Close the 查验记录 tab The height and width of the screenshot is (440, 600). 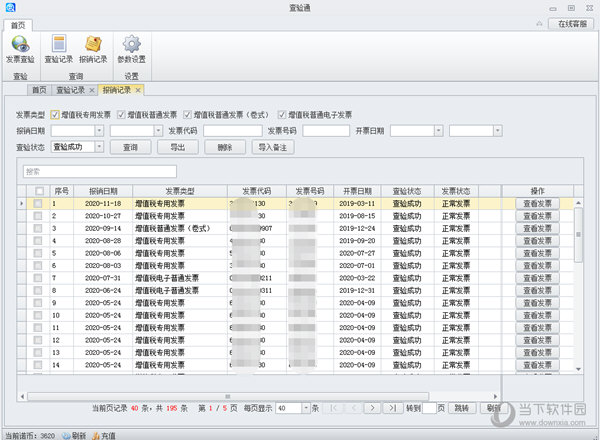click(x=92, y=90)
